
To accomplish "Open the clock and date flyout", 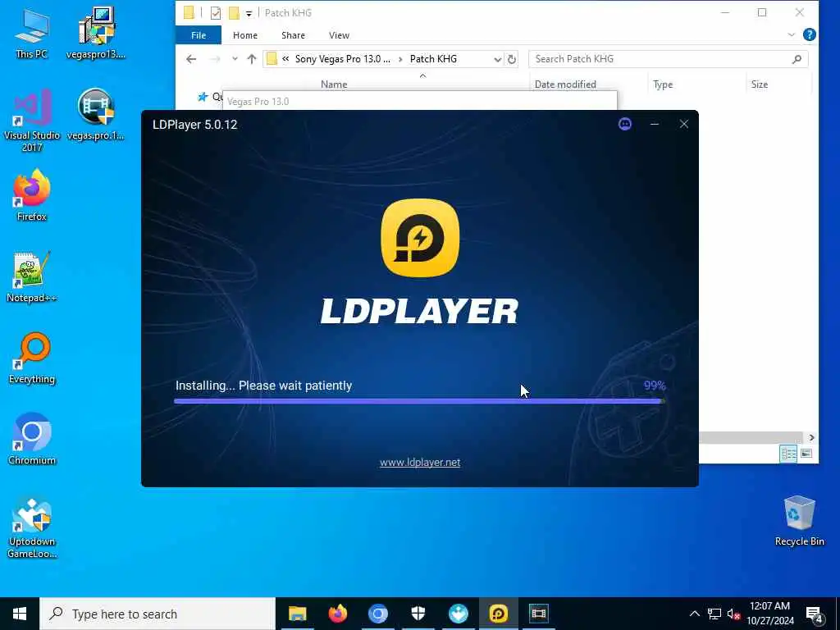I will click(769, 614).
